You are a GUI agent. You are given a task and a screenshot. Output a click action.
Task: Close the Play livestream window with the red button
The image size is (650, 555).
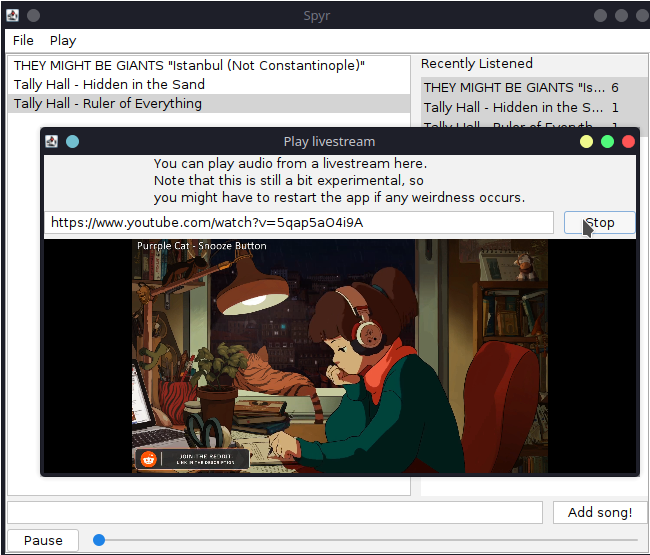[628, 141]
